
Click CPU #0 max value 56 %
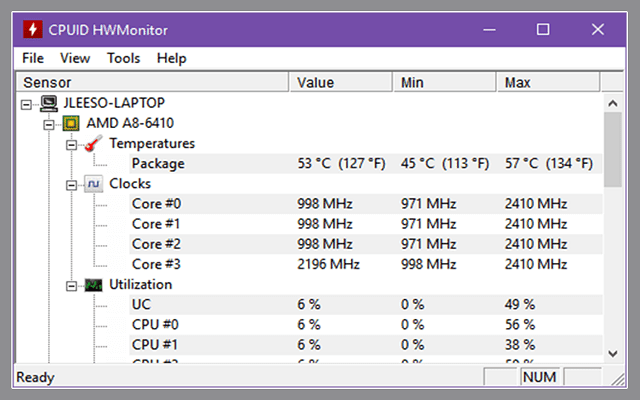click(x=520, y=325)
